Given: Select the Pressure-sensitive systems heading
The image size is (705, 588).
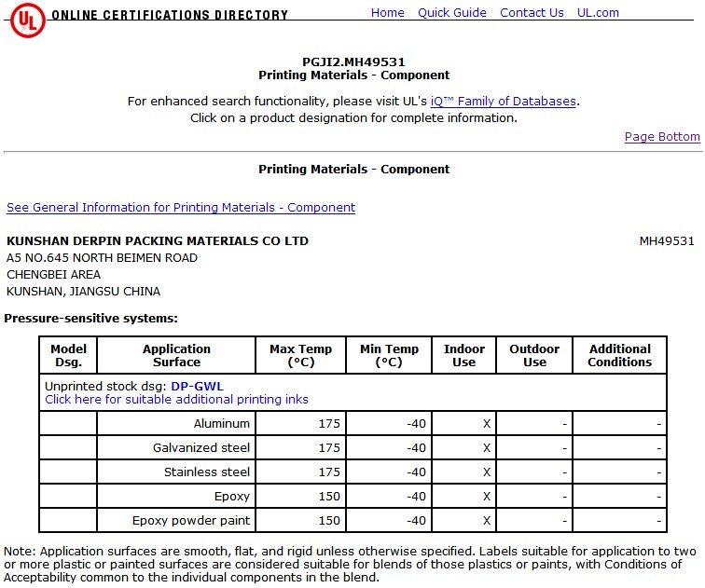Looking at the screenshot, I should 90,319.
